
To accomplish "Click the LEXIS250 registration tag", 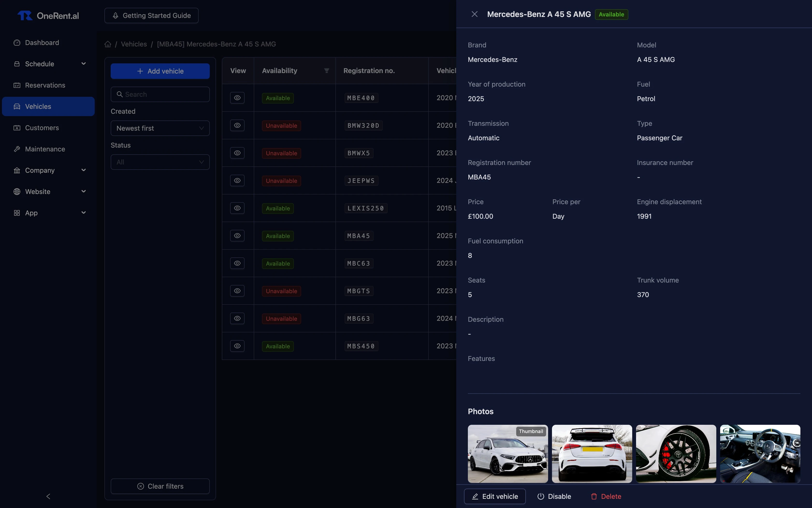I will click(366, 208).
